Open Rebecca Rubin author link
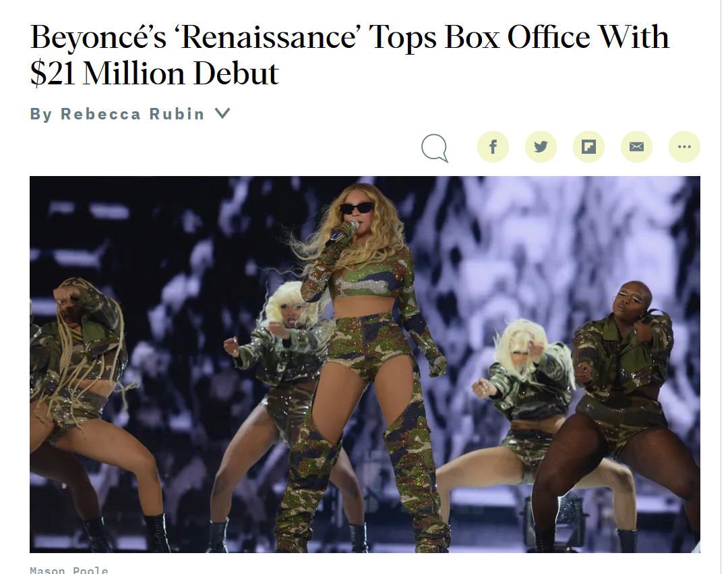728x574 pixels. click(132, 114)
